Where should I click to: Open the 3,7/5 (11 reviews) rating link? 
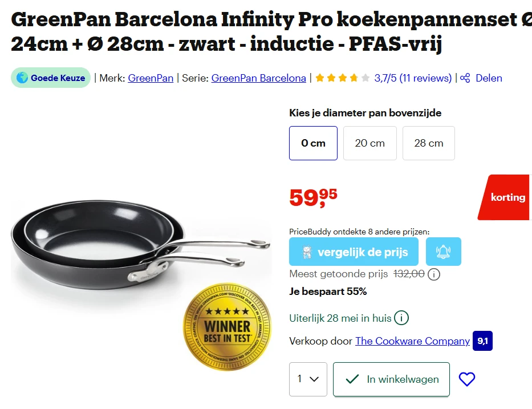point(413,78)
